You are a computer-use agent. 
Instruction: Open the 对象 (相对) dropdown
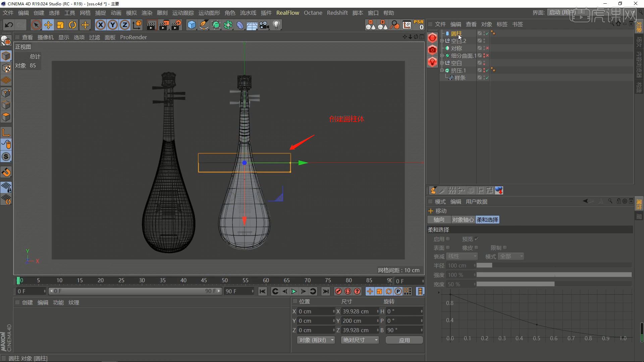(x=316, y=340)
